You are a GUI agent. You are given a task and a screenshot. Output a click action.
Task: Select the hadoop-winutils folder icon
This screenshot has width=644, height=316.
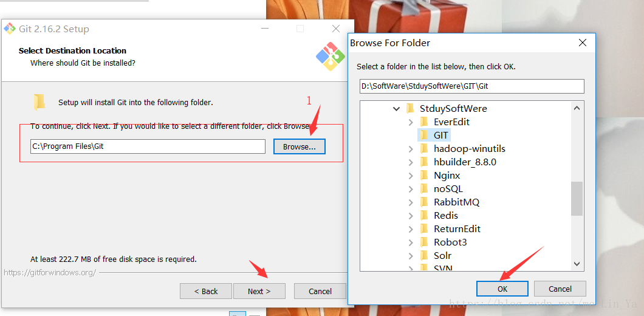pos(424,148)
